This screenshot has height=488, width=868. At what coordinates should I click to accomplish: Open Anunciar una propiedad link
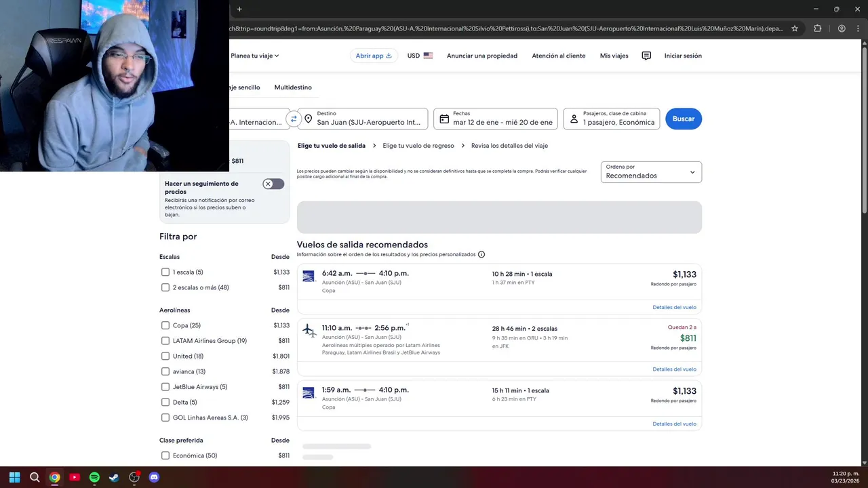click(482, 56)
